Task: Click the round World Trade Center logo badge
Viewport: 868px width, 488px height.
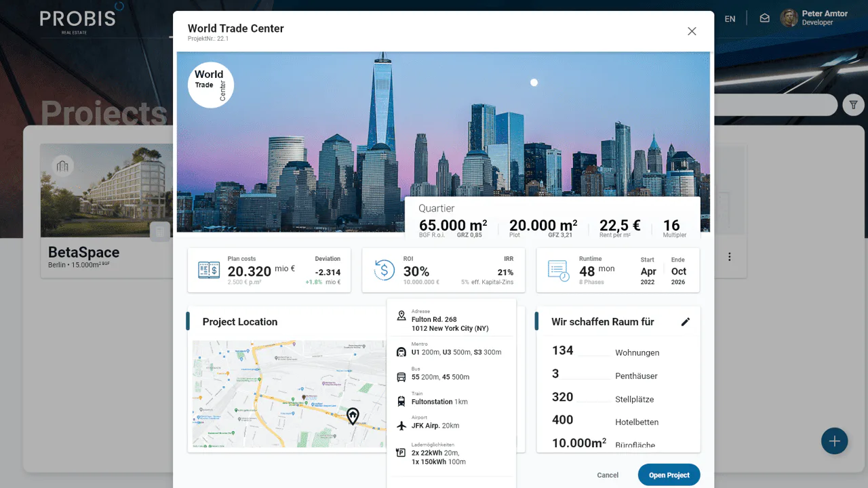Action: (211, 85)
